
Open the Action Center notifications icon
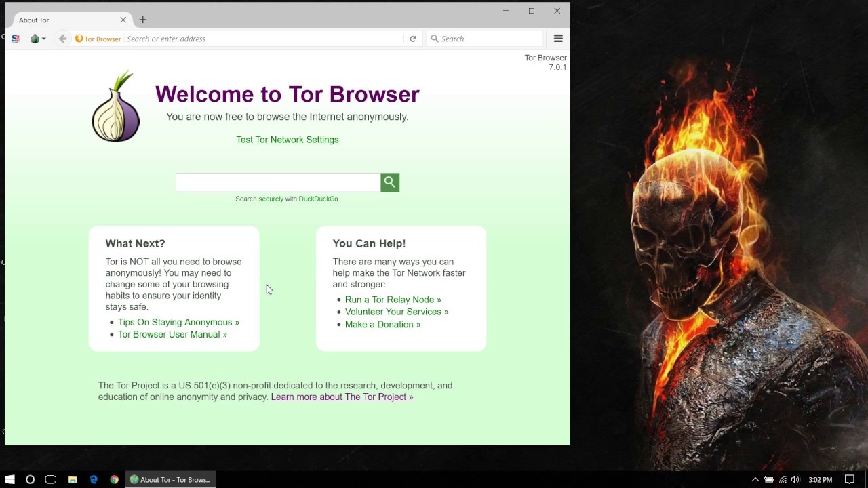[x=849, y=480]
